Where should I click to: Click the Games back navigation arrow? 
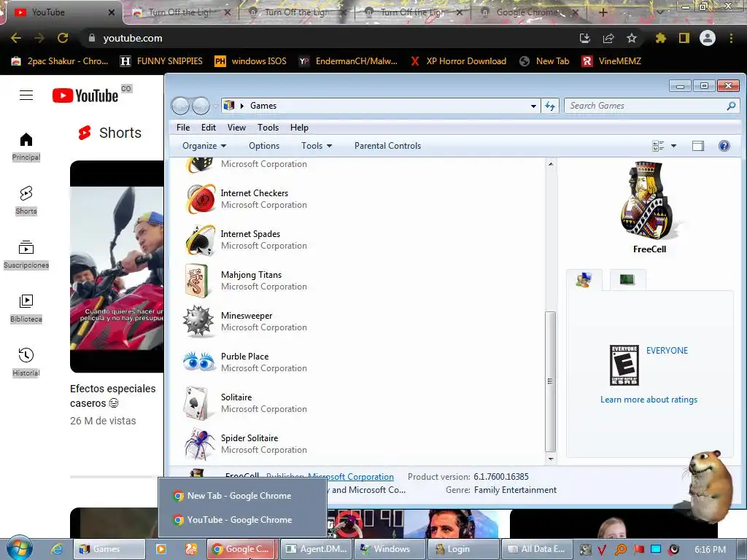click(x=181, y=106)
